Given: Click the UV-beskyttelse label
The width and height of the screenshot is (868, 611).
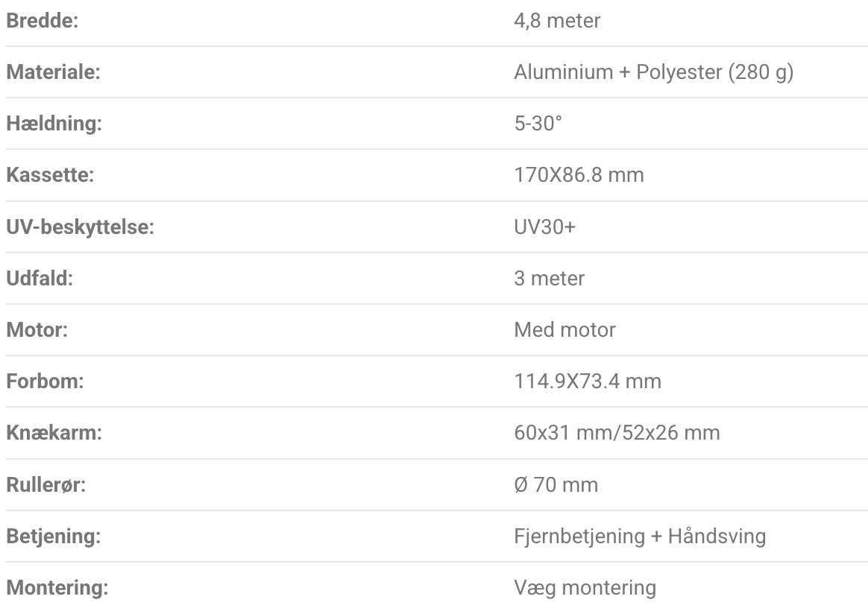Looking at the screenshot, I should (80, 227).
